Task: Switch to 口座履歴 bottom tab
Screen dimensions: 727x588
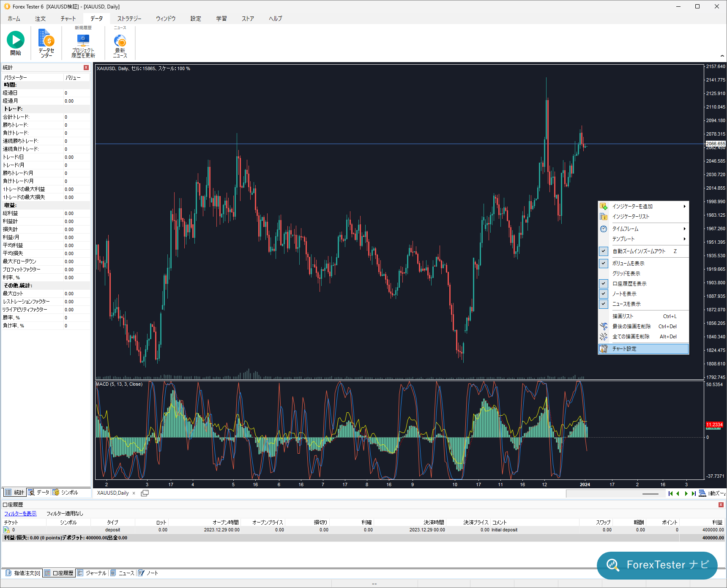Action: [59, 573]
